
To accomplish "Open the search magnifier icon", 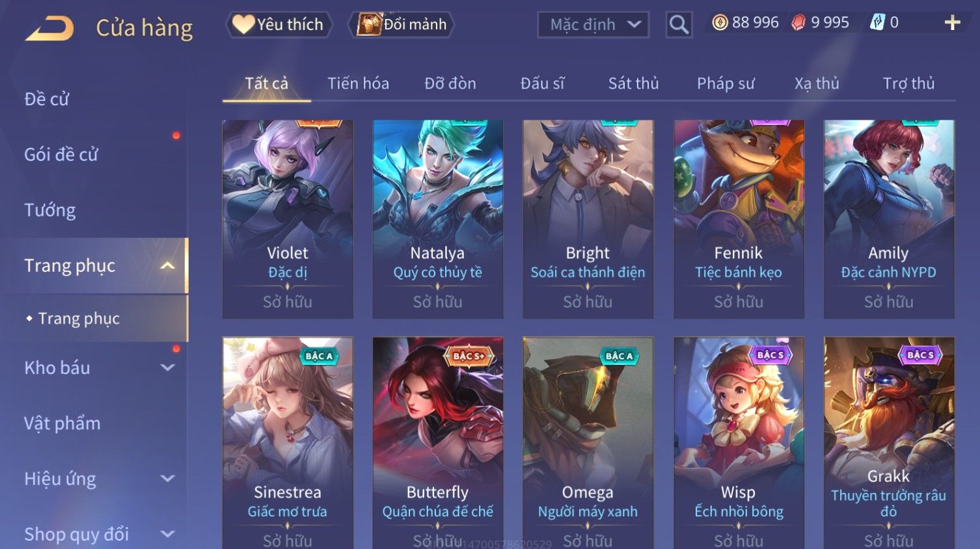I will click(x=679, y=25).
